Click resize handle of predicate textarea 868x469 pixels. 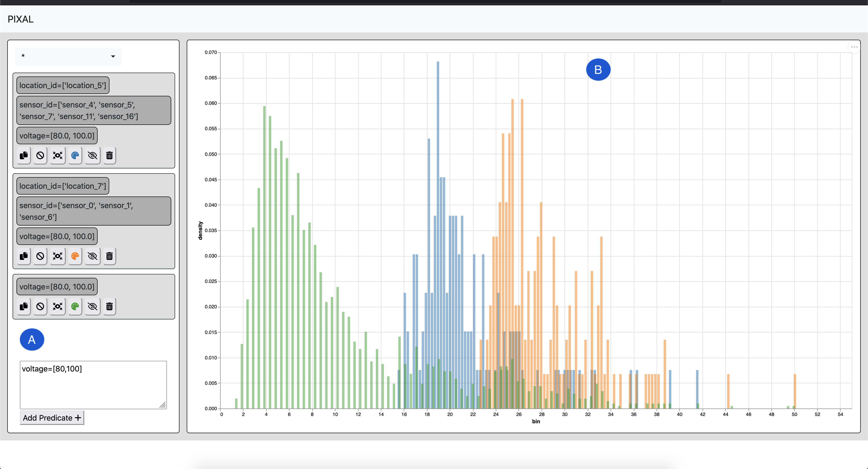[163, 405]
